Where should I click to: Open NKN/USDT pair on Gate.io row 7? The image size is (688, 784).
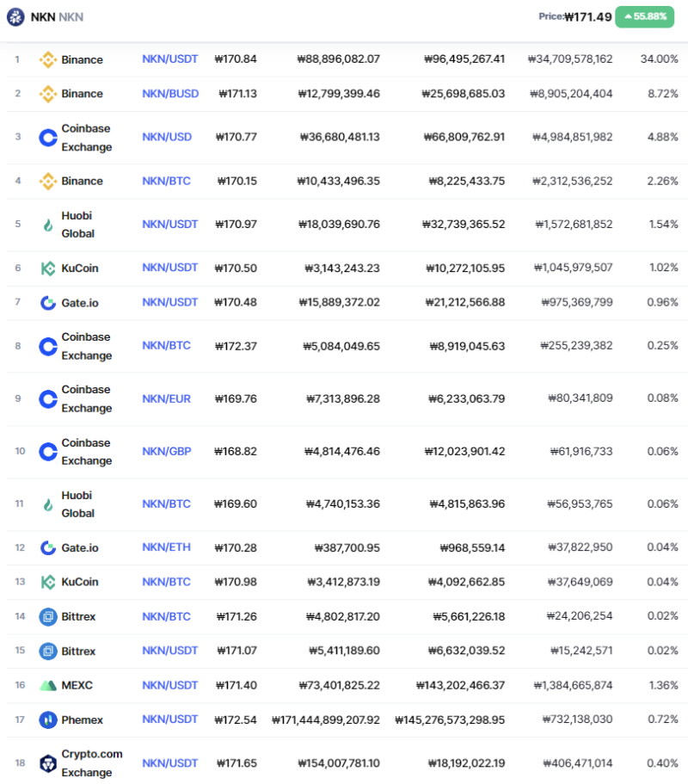(x=170, y=302)
